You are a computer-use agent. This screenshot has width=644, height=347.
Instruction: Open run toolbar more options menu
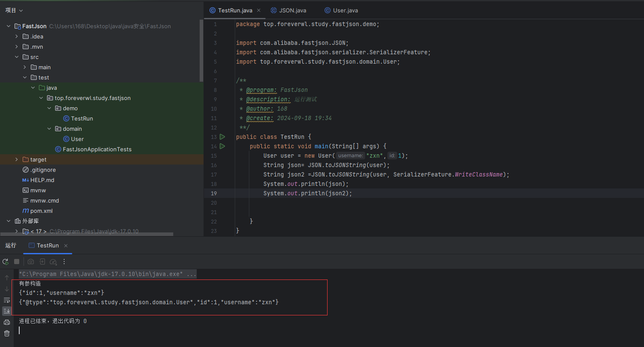click(64, 262)
